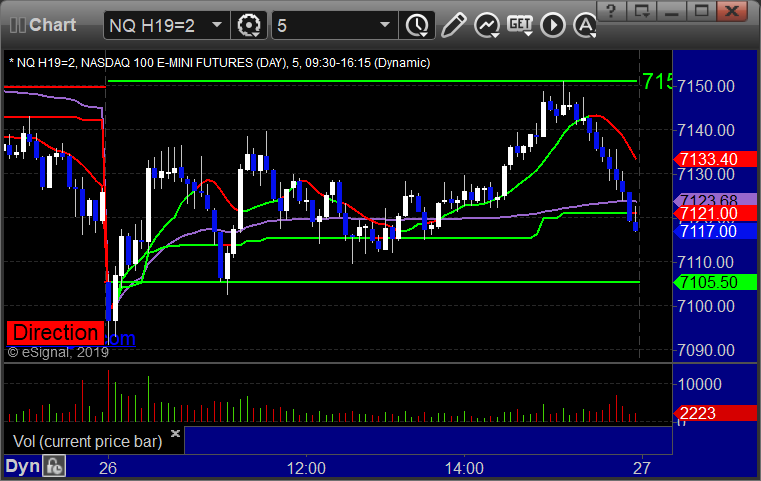Click the 7123.68 purple price marker
Screen dimensions: 761x481
715,199
